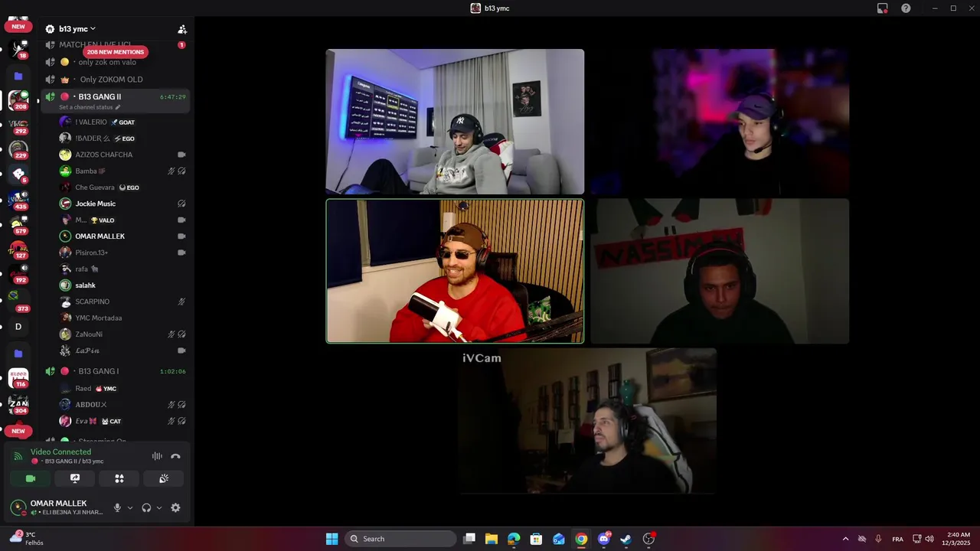Click taskbar Search box
This screenshot has width=980, height=551.
click(x=400, y=539)
